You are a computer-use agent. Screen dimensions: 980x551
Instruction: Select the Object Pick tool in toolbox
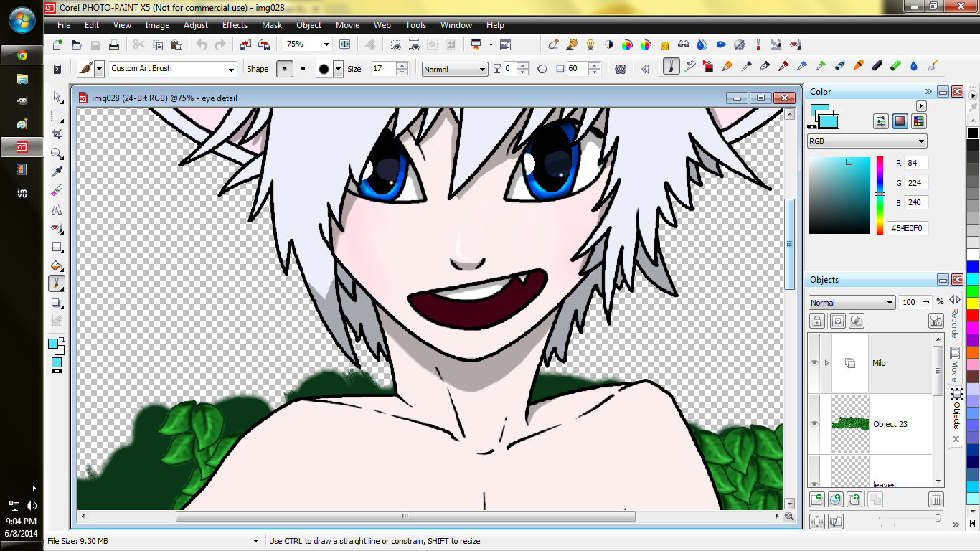pyautogui.click(x=57, y=96)
